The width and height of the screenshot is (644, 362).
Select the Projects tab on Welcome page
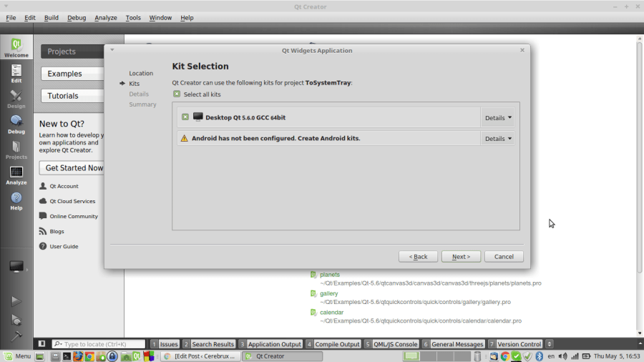(x=73, y=52)
